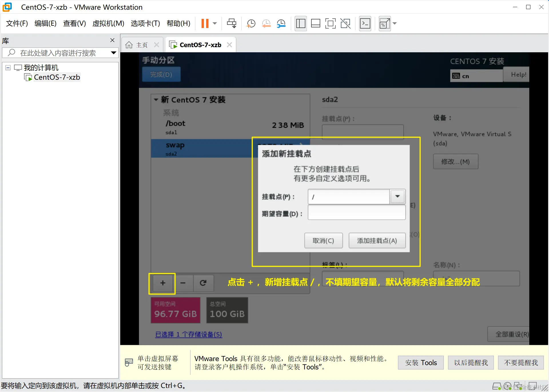Open the 查看(V) menu

pos(74,23)
